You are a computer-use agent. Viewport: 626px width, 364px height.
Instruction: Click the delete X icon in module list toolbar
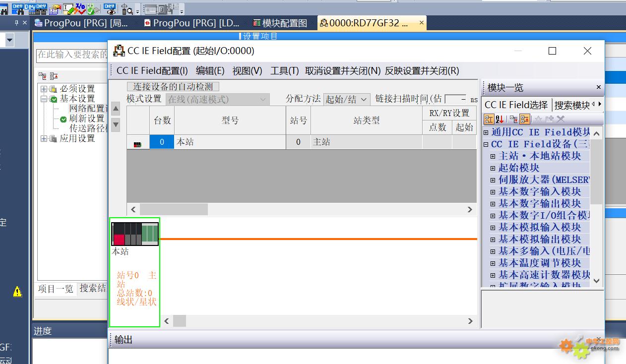click(x=561, y=119)
